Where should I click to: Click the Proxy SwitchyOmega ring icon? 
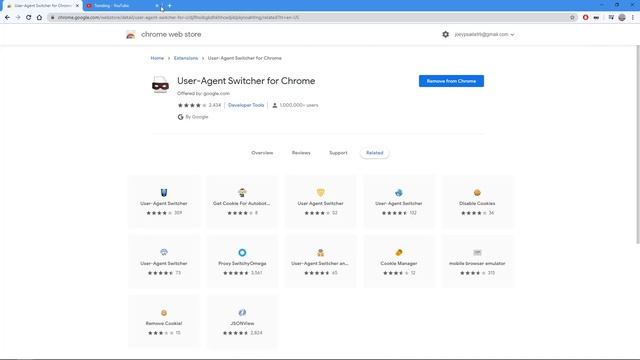point(242,252)
